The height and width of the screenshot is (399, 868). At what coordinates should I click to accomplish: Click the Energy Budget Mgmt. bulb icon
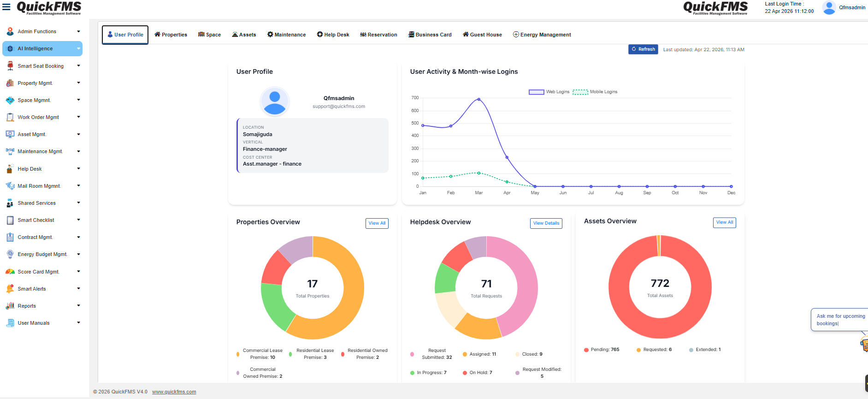(x=10, y=254)
